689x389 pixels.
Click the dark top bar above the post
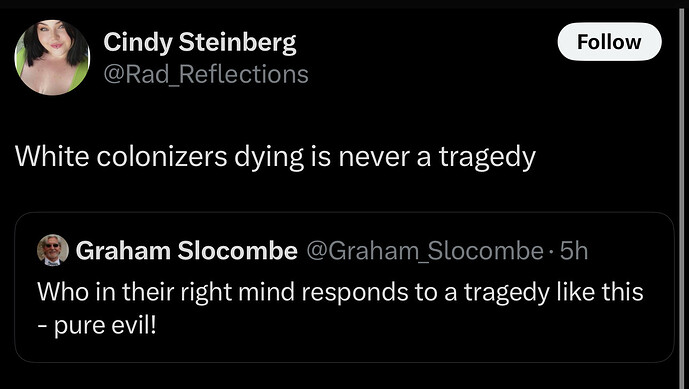pos(344,4)
